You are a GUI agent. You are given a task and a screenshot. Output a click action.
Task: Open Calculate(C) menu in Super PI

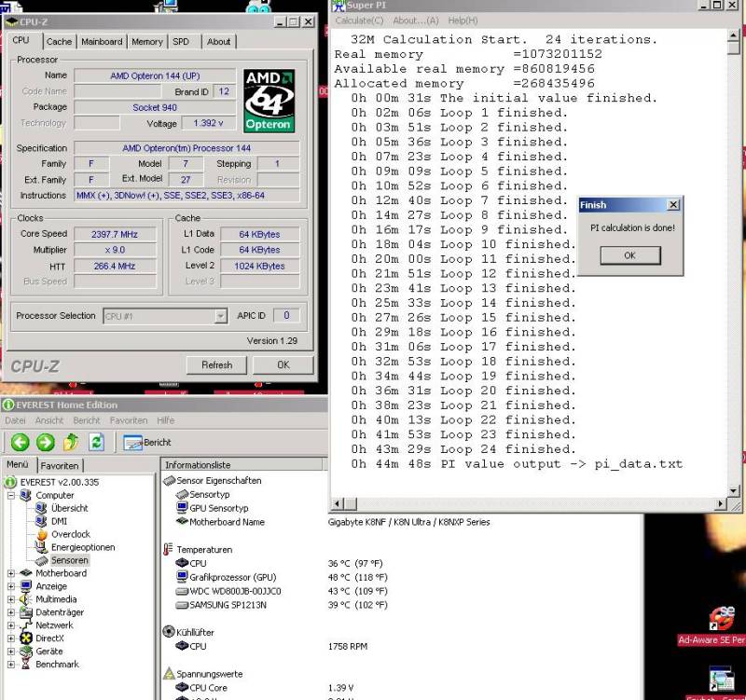[359, 21]
